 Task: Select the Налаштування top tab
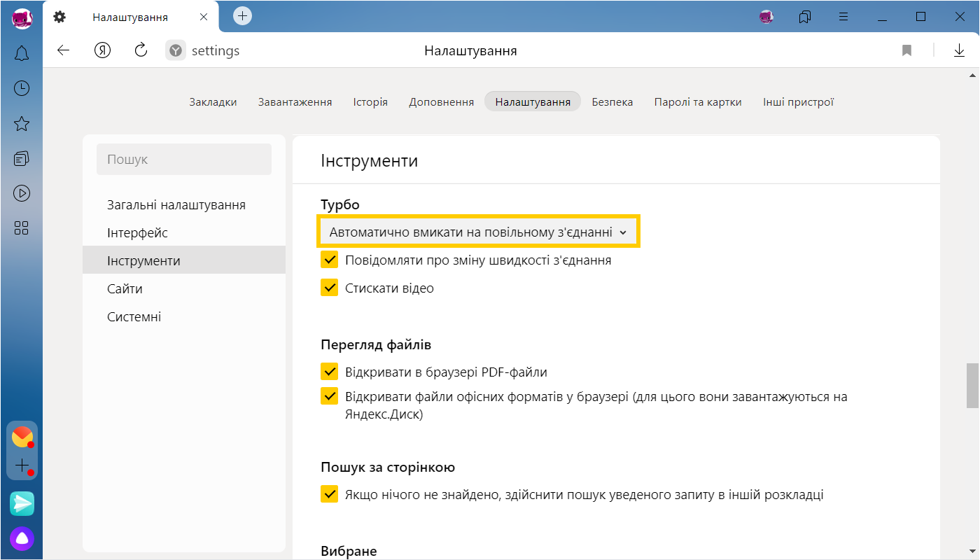click(x=533, y=102)
